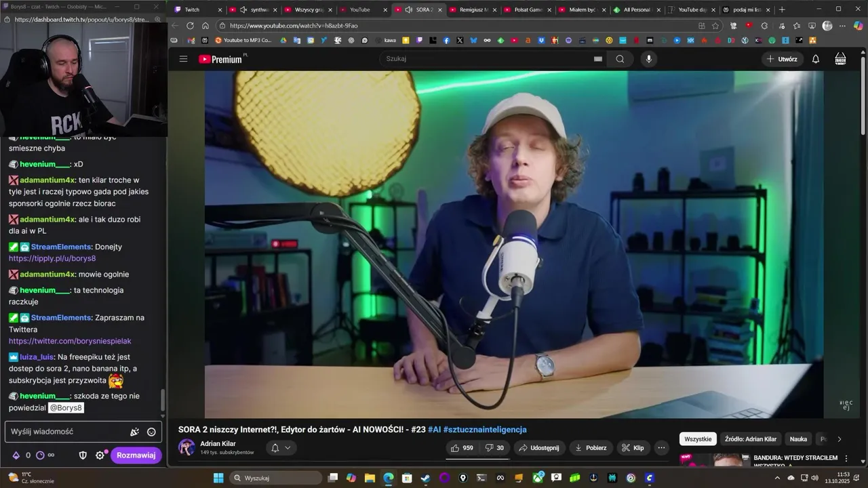Open the Copilot icon in browser toolbar

click(x=858, y=26)
